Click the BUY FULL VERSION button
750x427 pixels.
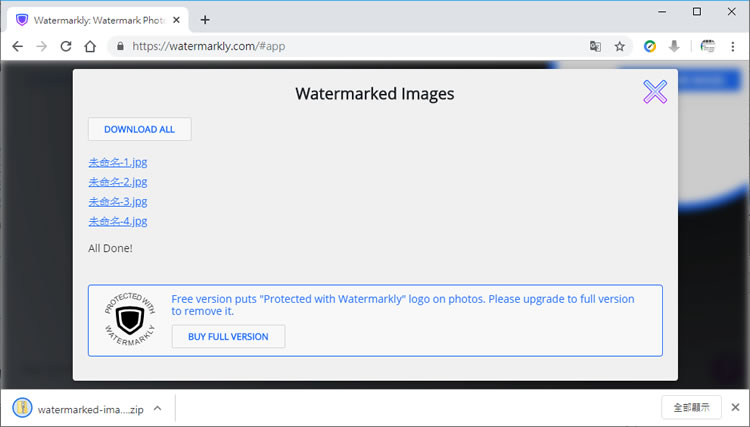click(229, 337)
